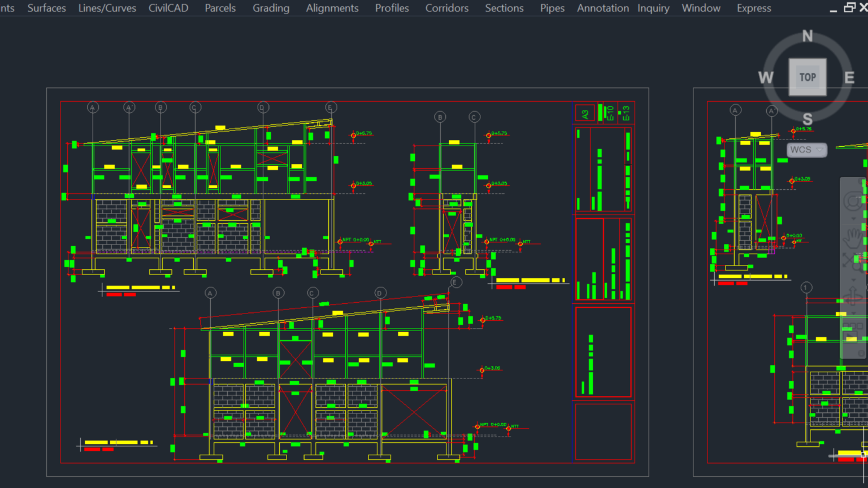Click the TOP face of the ViewCube

tap(808, 77)
